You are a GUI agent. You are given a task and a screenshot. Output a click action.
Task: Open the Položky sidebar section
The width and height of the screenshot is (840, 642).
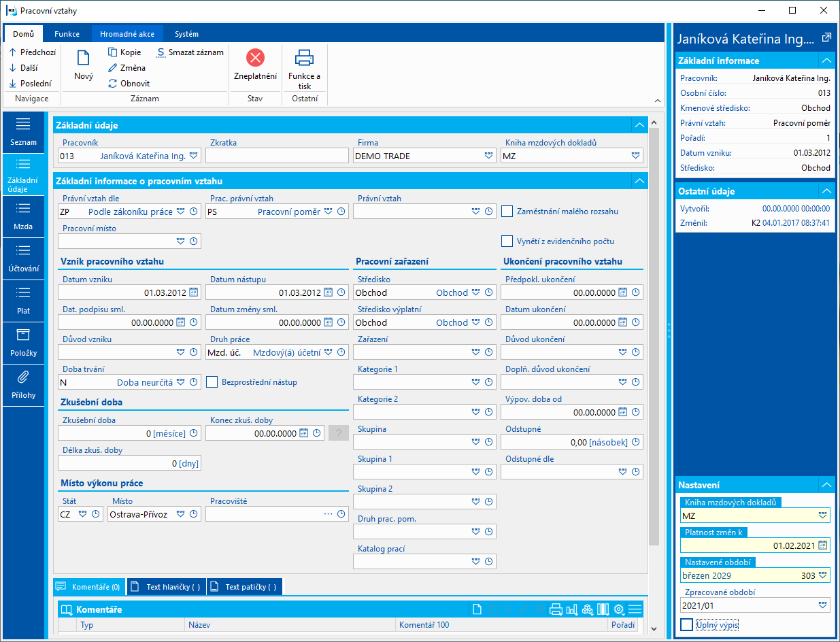[23, 343]
